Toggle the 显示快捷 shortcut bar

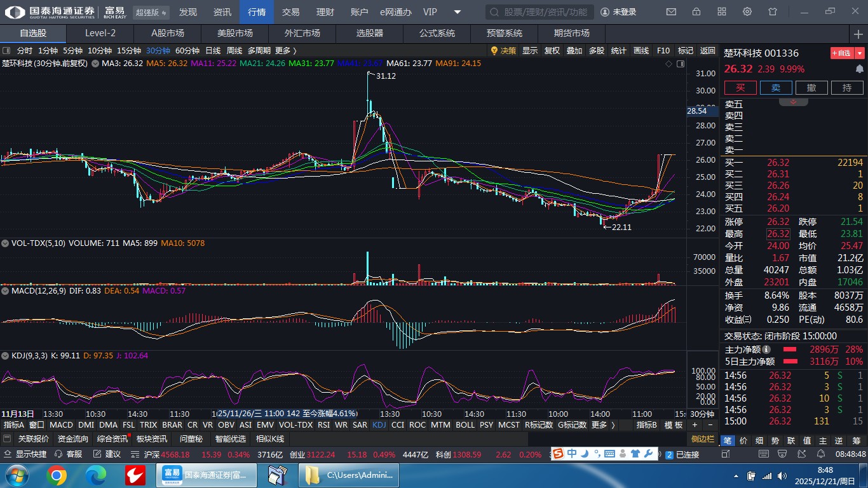[x=25, y=454]
